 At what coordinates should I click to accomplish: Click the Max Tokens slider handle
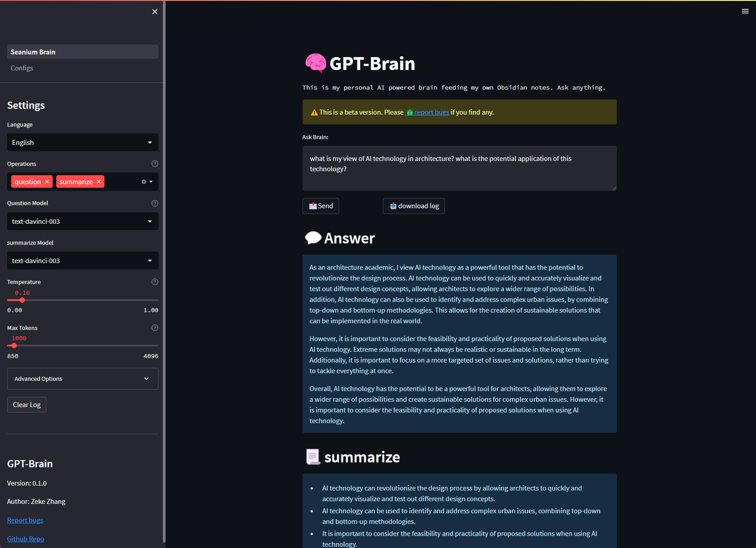coord(14,346)
